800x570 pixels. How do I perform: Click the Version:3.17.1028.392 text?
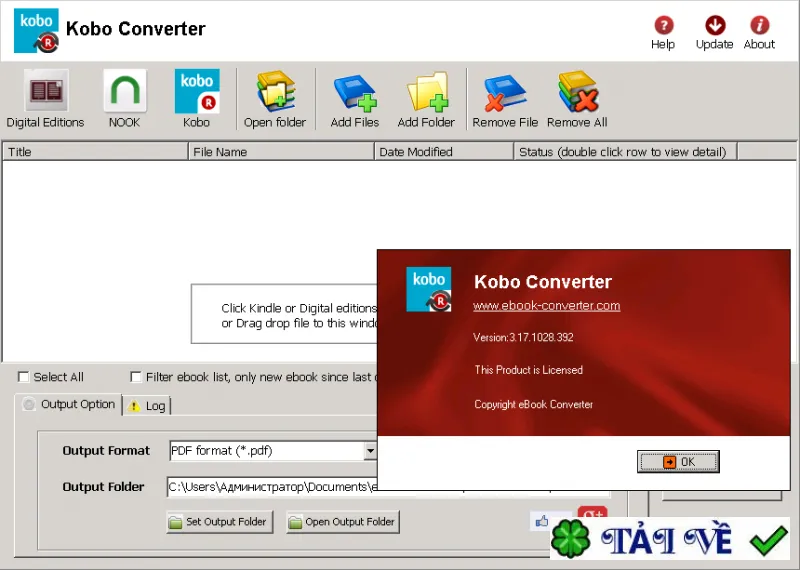[523, 337]
